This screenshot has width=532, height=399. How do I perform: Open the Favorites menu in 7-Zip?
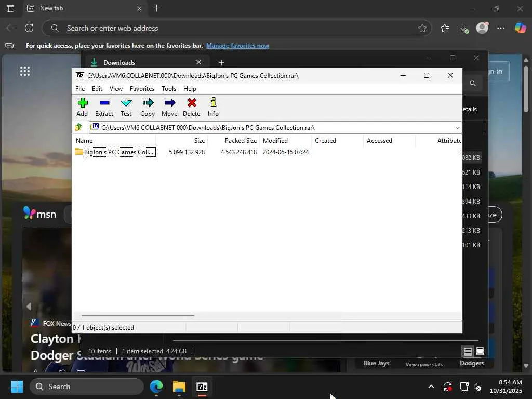tap(142, 88)
